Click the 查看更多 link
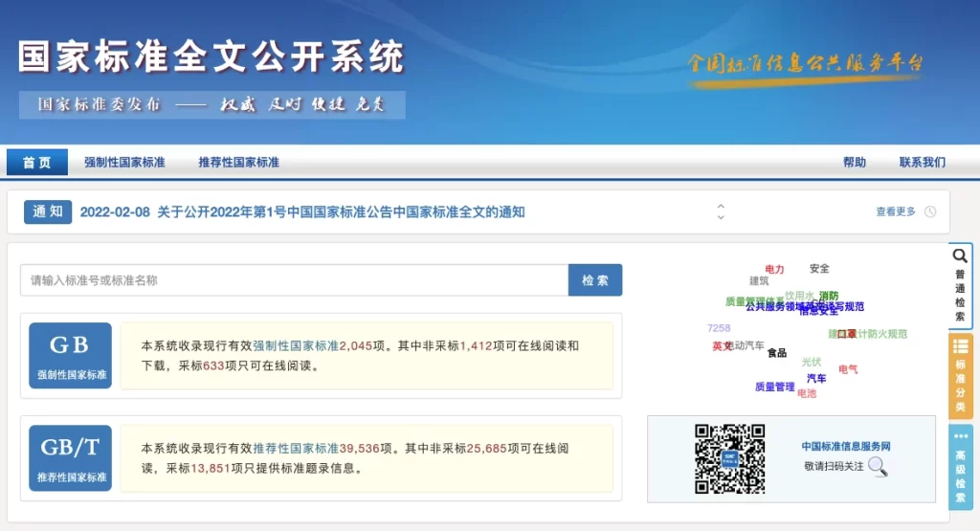The width and height of the screenshot is (980, 531). point(896,211)
